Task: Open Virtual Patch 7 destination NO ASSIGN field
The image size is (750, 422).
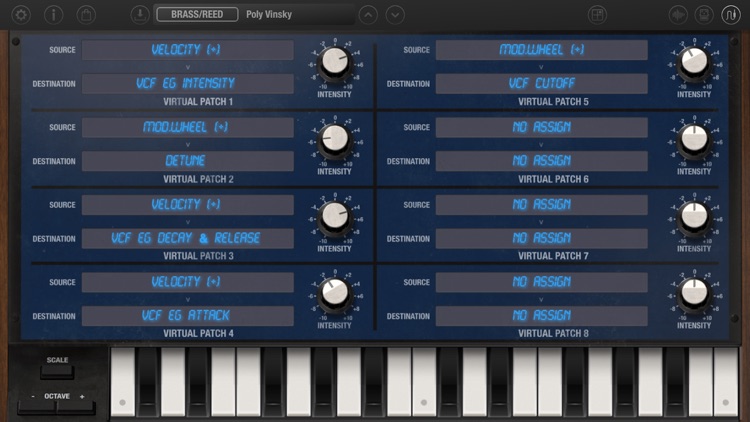Action: point(541,238)
